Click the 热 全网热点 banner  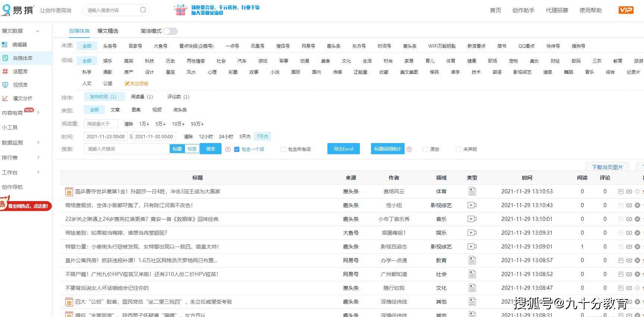tap(25, 205)
